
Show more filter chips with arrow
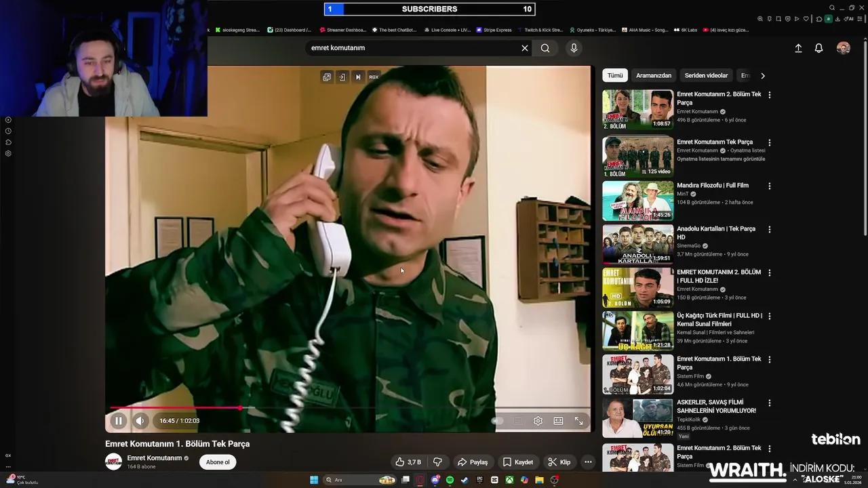click(762, 76)
